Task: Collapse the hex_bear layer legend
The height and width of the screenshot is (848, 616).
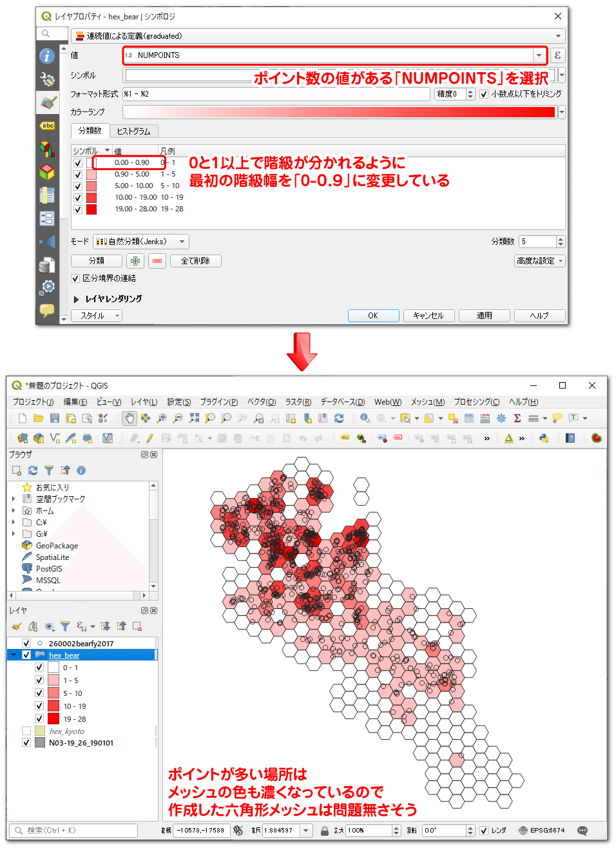Action: pos(14,655)
